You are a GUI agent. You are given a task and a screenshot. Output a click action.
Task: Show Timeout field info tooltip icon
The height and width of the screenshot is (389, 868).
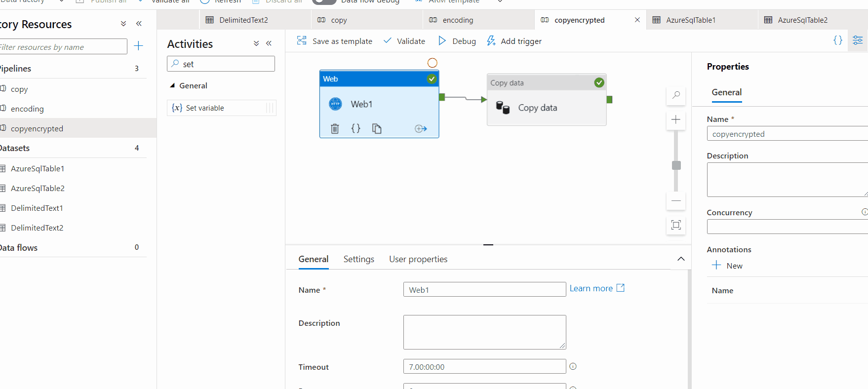click(573, 366)
